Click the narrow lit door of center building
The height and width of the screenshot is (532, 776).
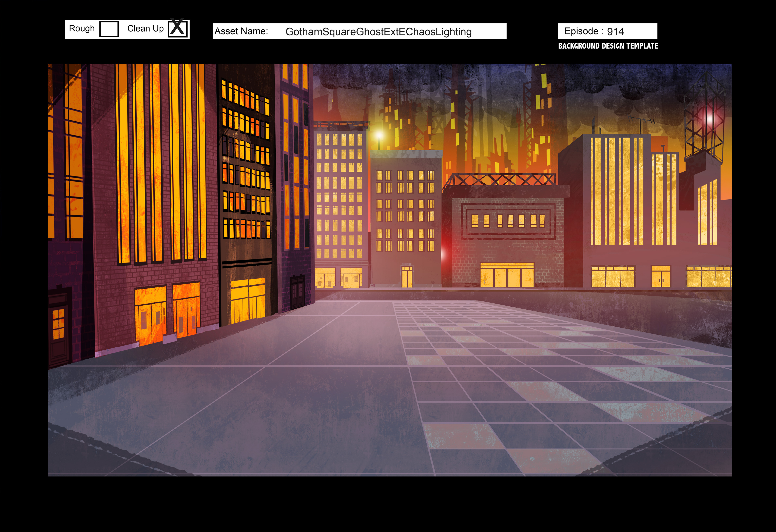[x=407, y=277]
